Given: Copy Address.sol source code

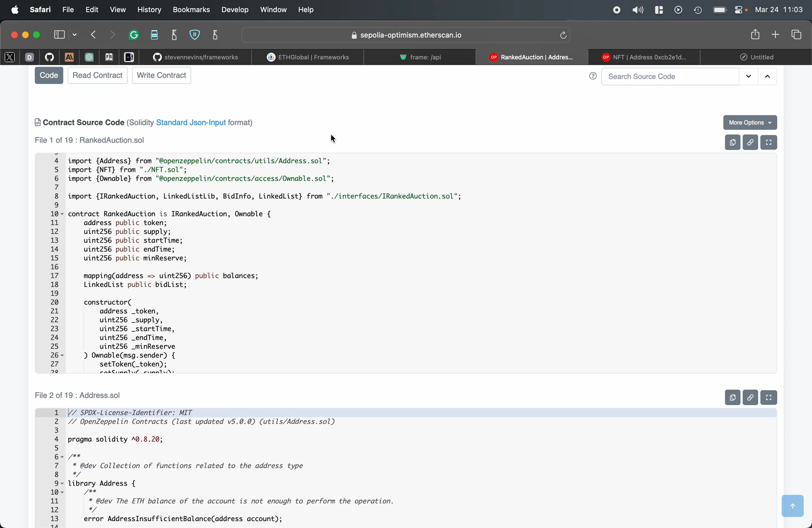Looking at the screenshot, I should click(732, 398).
